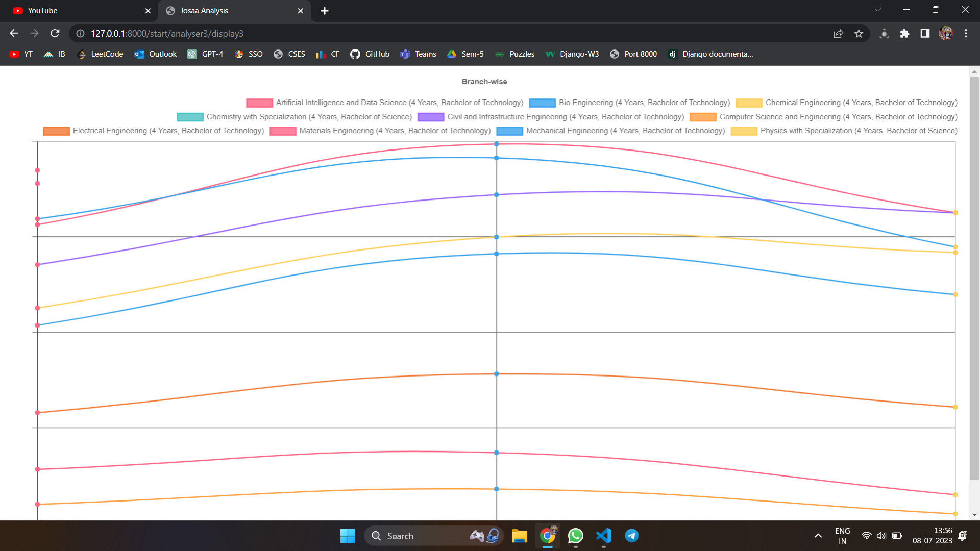Open the tab search dropdown arrow
Viewport: 980px width, 551px height.
(x=877, y=9)
